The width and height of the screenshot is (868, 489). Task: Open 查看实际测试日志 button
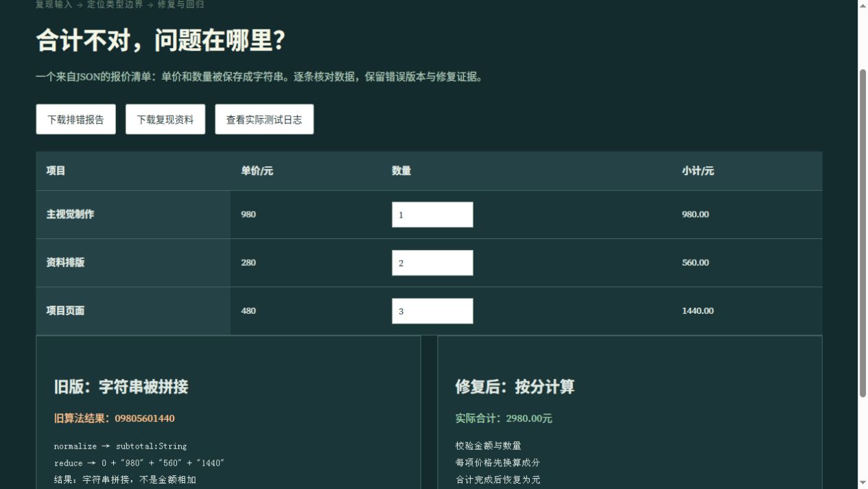(264, 120)
